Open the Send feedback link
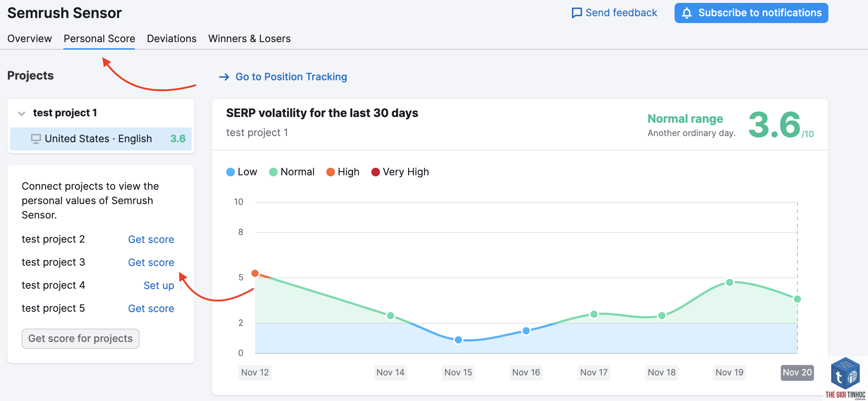 coord(614,13)
